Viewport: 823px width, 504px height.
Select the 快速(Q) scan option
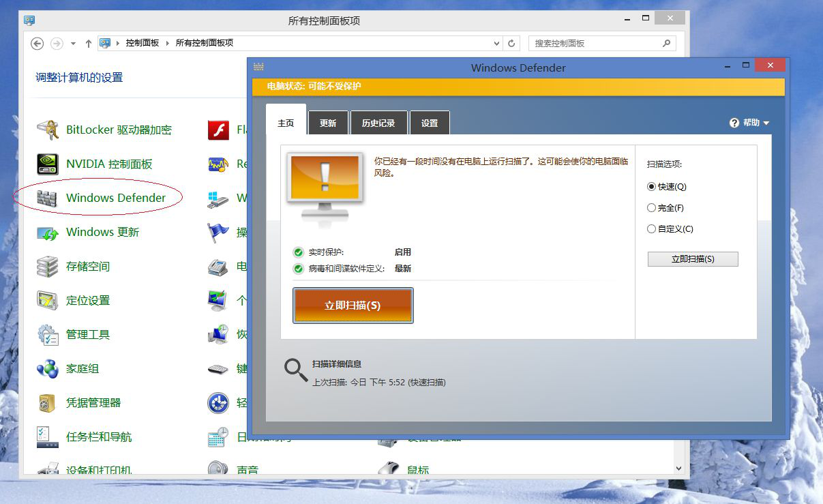pyautogui.click(x=651, y=186)
